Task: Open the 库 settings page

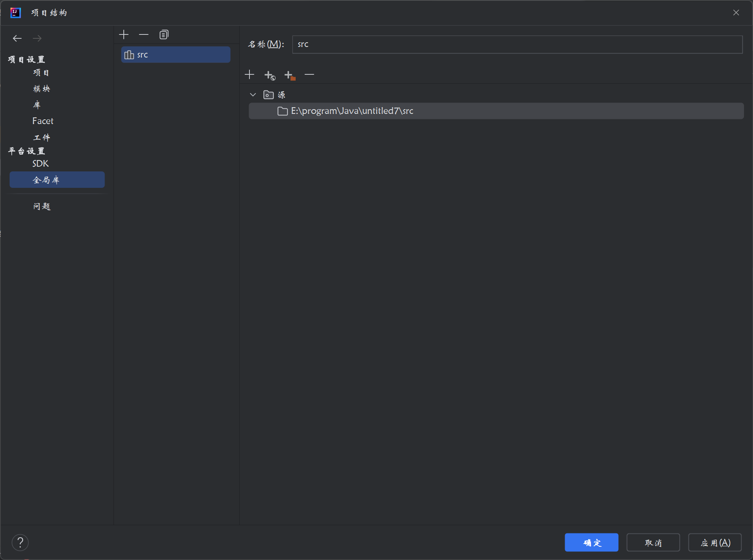Action: (x=37, y=105)
